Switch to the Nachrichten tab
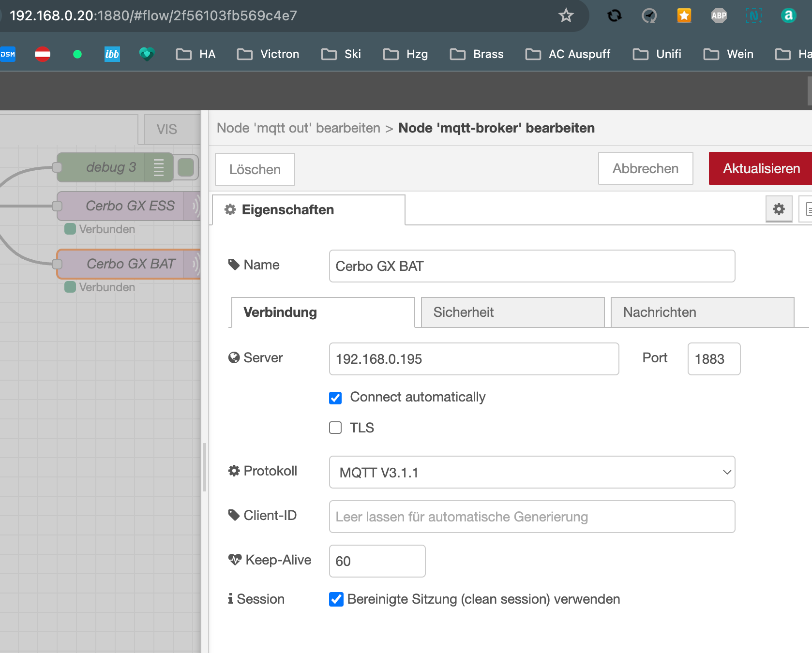Screen dimensions: 812x653 click(x=702, y=312)
